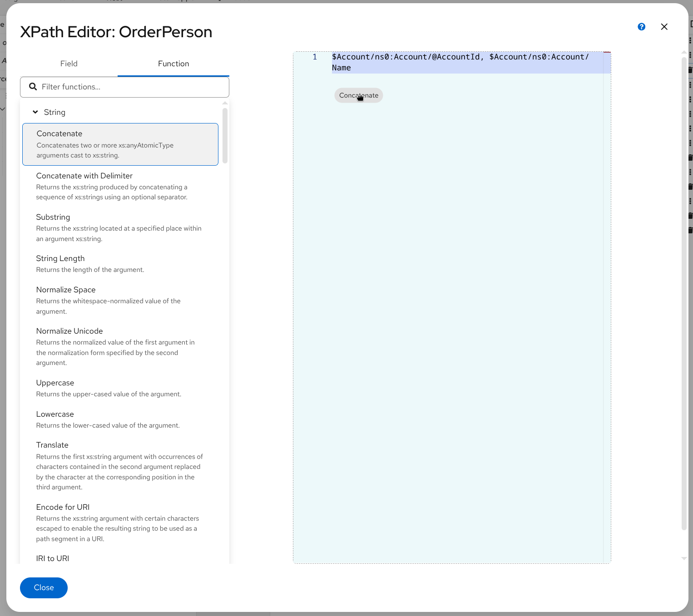
Task: Choose the Uppercase function
Action: pos(120,388)
